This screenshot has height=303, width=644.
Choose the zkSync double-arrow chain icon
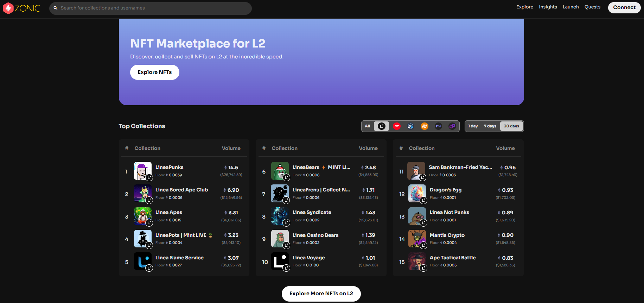438,126
